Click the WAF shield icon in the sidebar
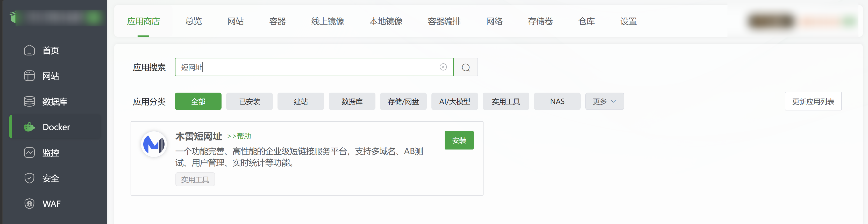This screenshot has width=868, height=224. 29,204
